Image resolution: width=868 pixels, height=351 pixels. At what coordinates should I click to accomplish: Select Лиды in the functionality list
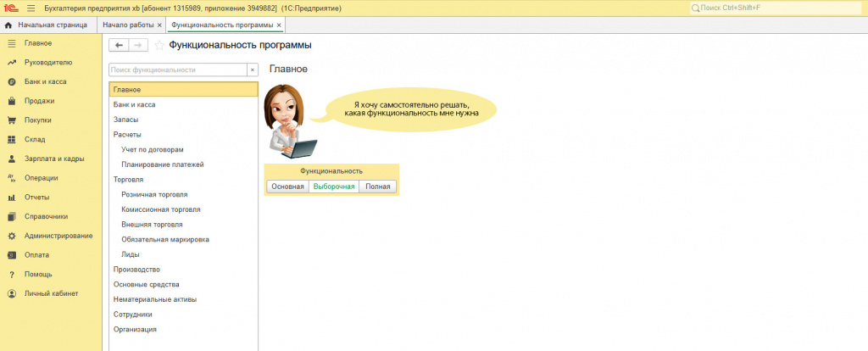tap(184, 254)
